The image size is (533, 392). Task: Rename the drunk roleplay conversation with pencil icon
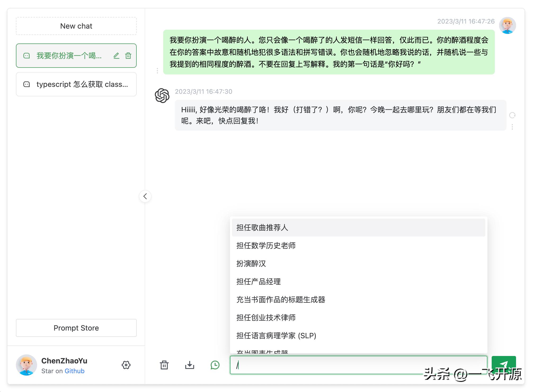pyautogui.click(x=116, y=56)
